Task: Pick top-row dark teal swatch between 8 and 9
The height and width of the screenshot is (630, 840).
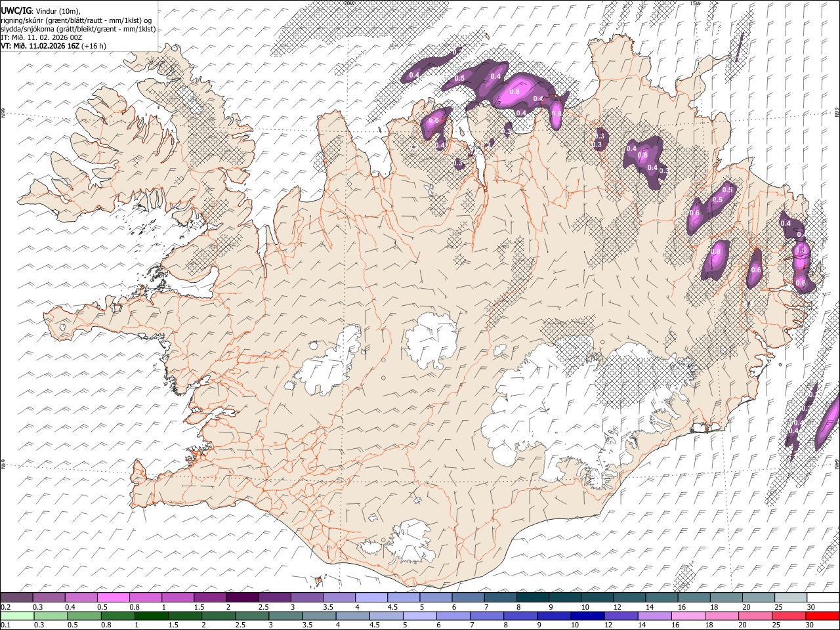Action: point(533,597)
